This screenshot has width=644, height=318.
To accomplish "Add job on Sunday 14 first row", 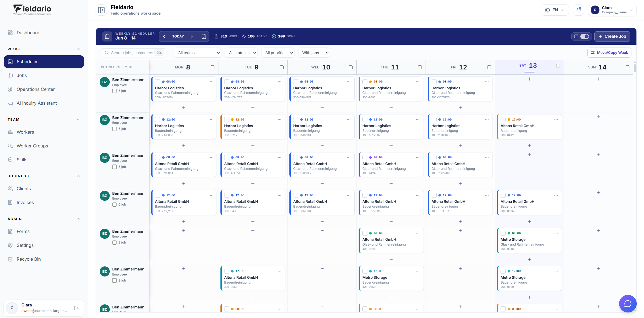I will pyautogui.click(x=598, y=79).
